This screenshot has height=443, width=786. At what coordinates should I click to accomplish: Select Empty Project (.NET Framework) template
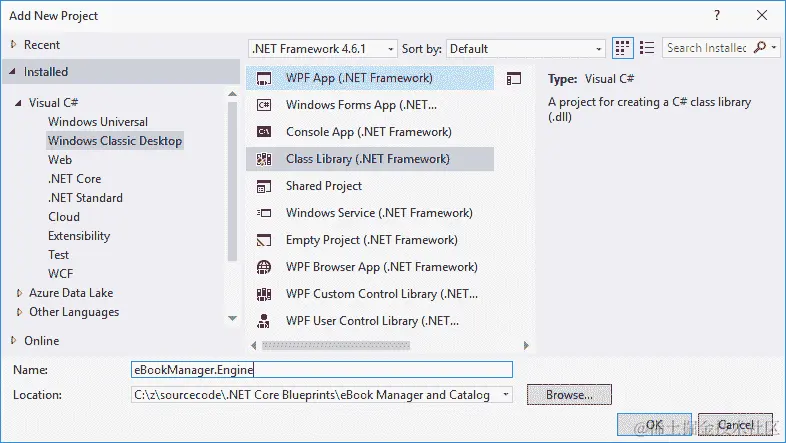click(x=370, y=240)
